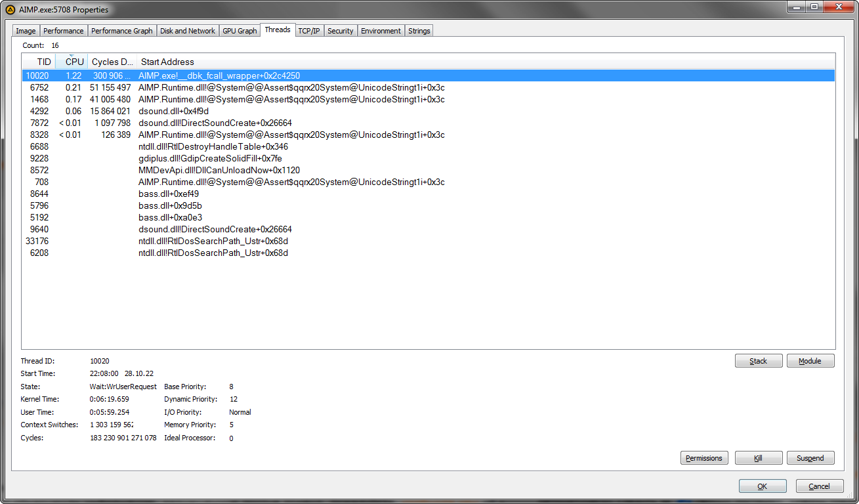Pick the dsound.dll+0x4f9d thread row
This screenshot has width=859, height=504.
(428, 111)
